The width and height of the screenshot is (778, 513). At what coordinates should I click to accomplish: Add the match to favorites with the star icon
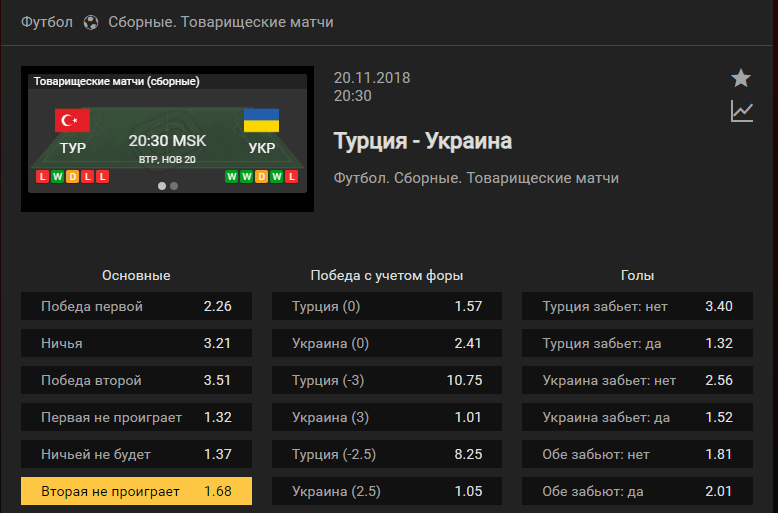(x=741, y=78)
